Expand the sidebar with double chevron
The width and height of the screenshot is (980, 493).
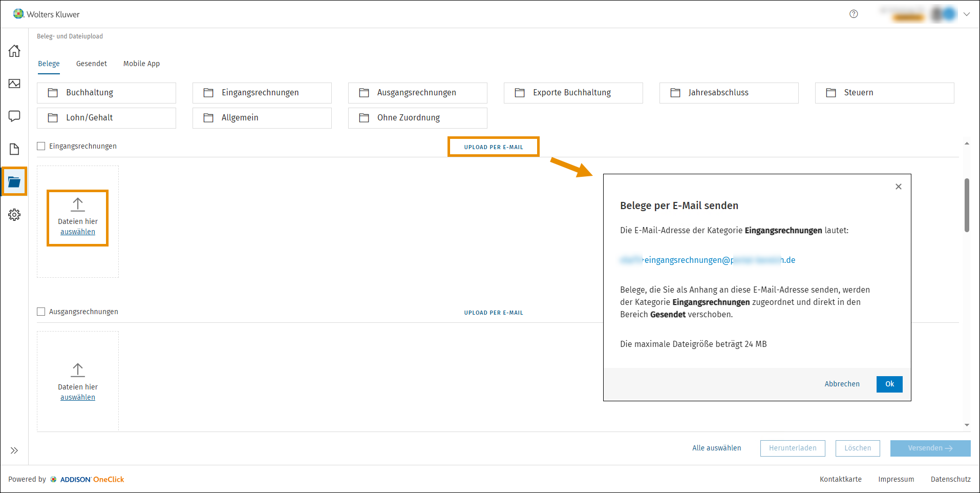click(14, 450)
